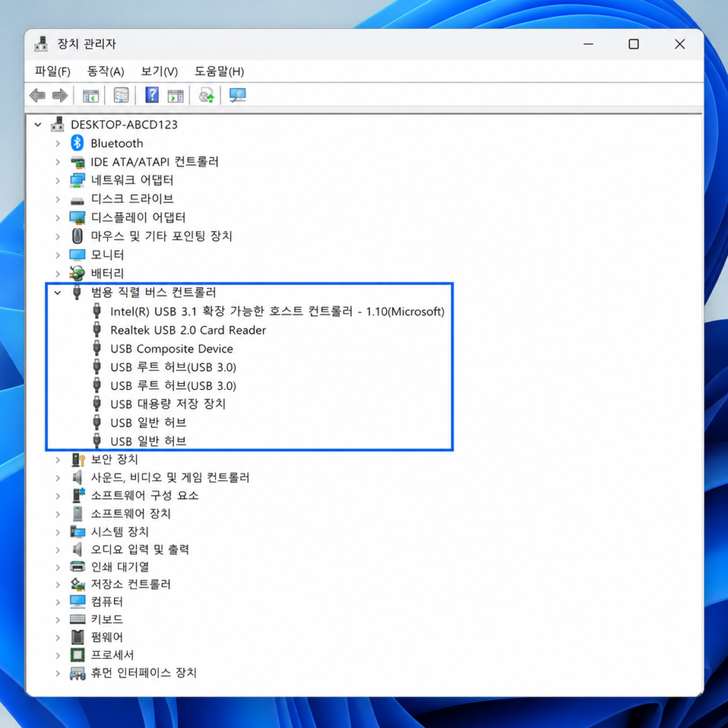The image size is (728, 728).
Task: Select Intel(R) USB 3.1 확장 가능한 호스트 컨트롤러
Action: coord(277,311)
